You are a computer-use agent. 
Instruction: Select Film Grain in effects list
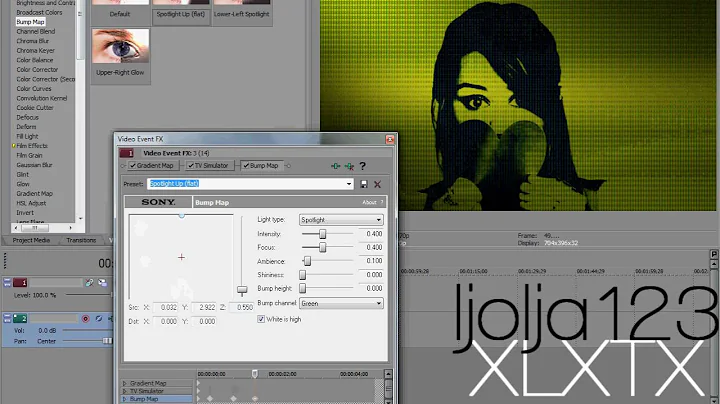click(x=29, y=155)
